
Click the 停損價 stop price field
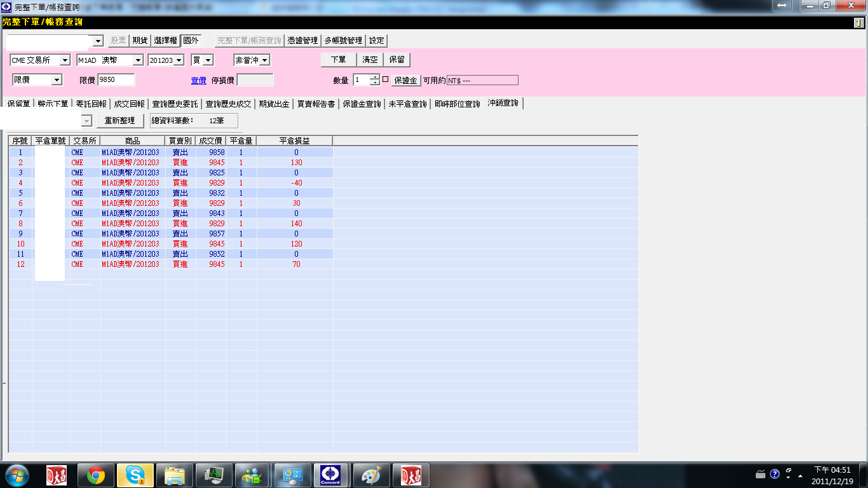(x=255, y=80)
